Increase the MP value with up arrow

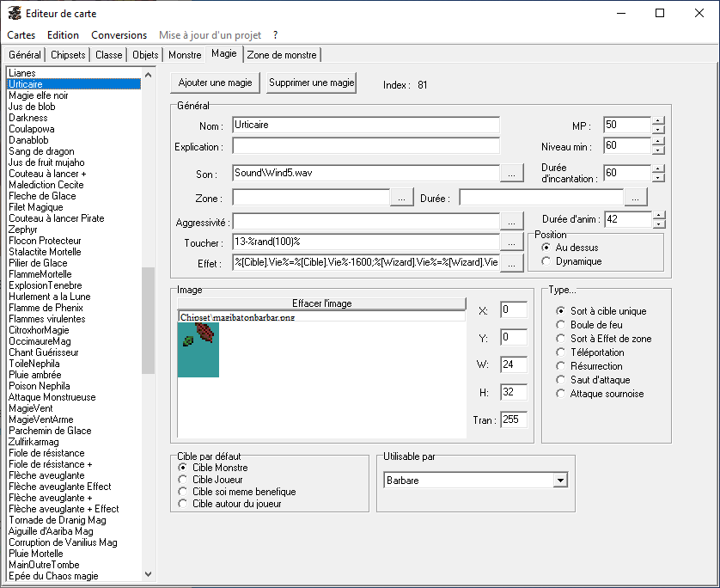click(x=658, y=120)
